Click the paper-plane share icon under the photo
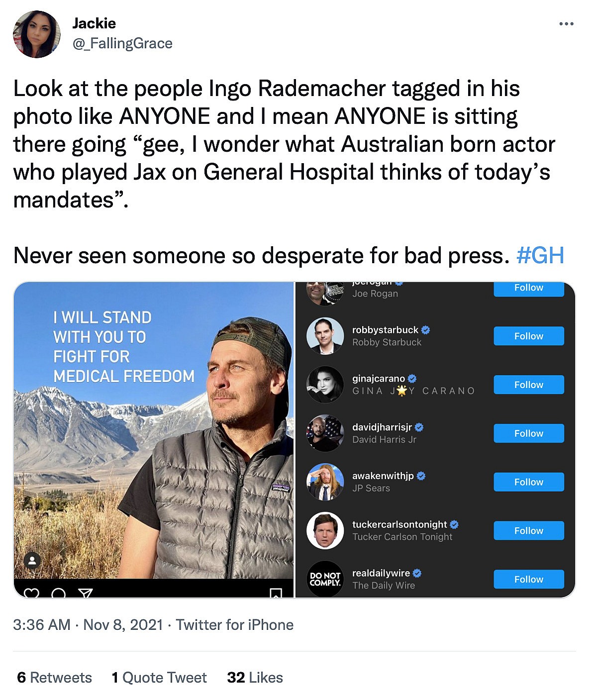The height and width of the screenshot is (700, 590). click(86, 593)
